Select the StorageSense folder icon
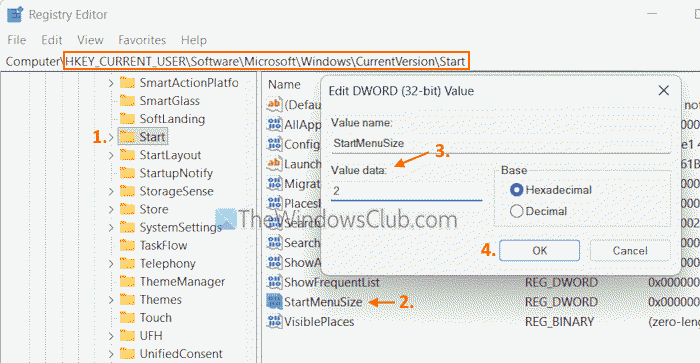 (x=127, y=191)
